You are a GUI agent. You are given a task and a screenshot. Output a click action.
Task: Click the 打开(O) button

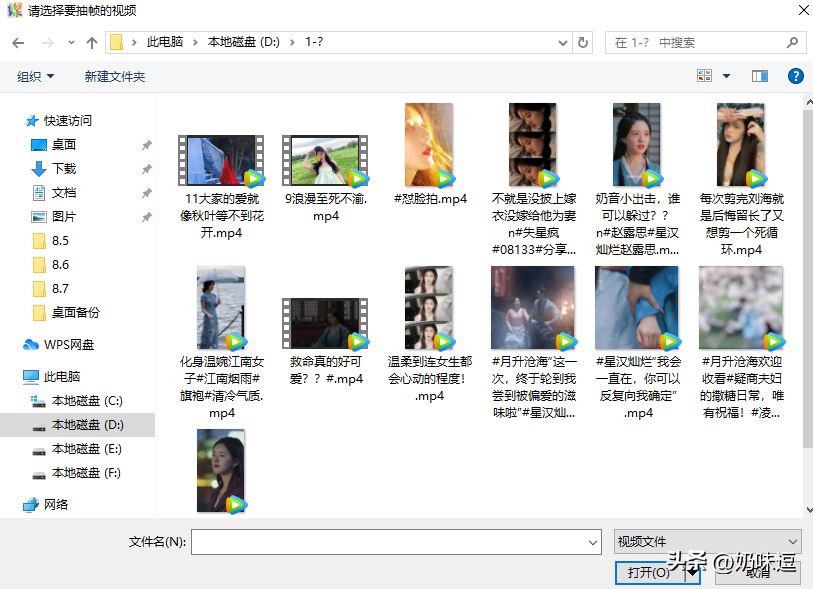click(649, 572)
